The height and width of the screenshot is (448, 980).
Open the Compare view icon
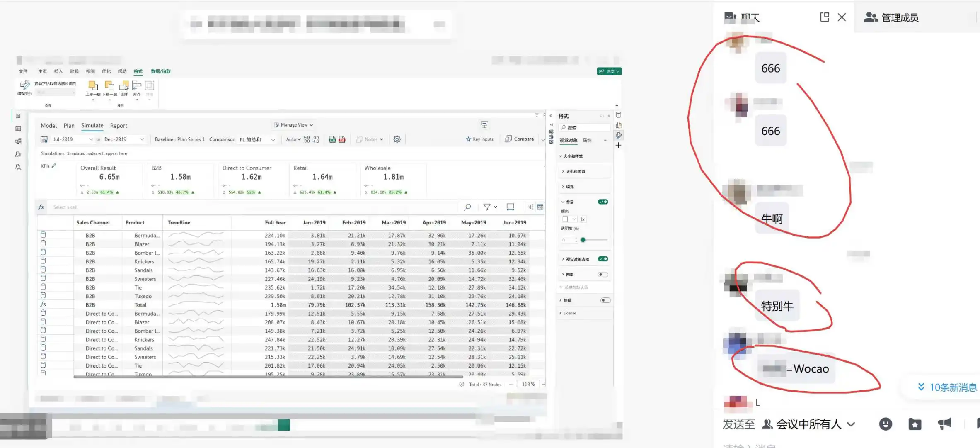tap(508, 139)
